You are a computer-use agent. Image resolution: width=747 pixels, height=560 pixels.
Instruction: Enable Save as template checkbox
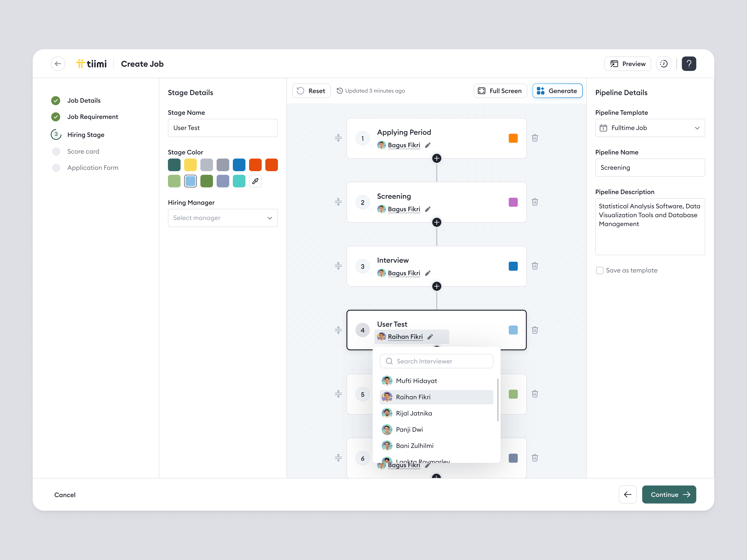coord(599,270)
